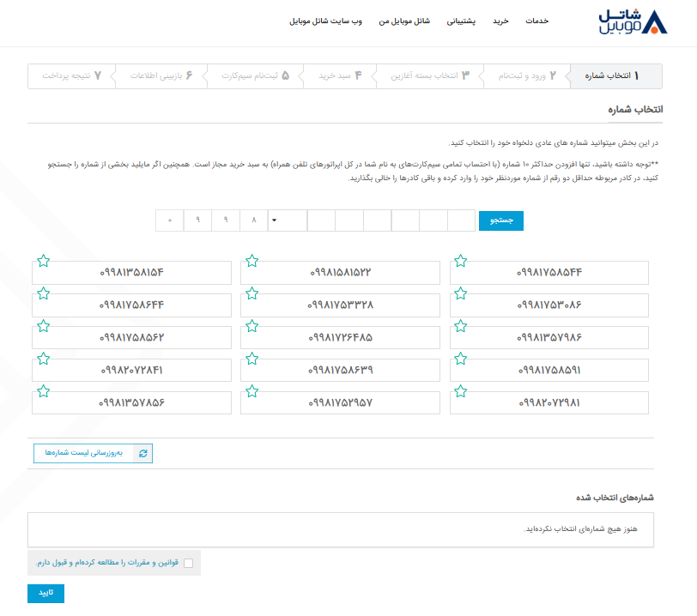The width and height of the screenshot is (697, 616).
Task: Open the خرید menu
Action: (500, 21)
